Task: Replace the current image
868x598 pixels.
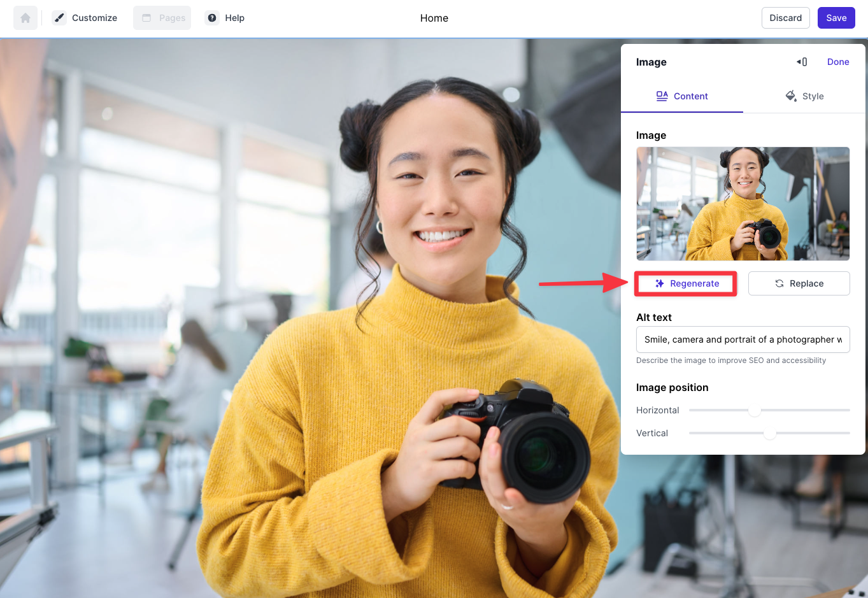Action: coord(799,283)
